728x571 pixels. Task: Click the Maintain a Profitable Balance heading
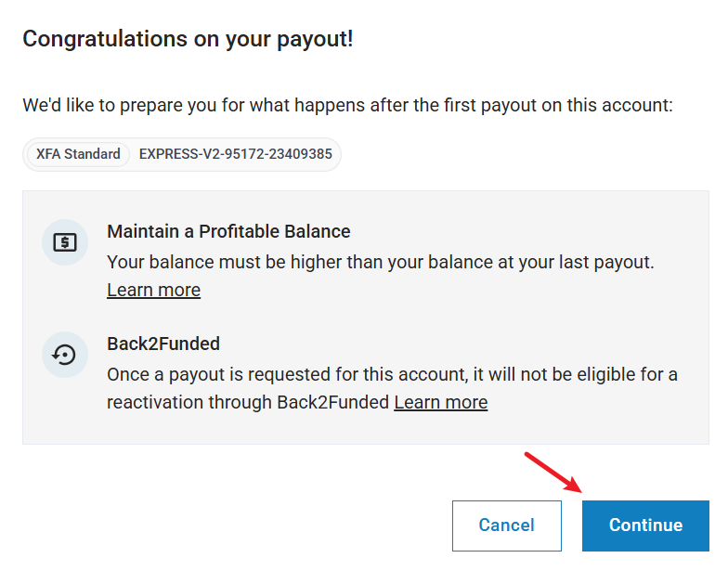click(x=228, y=231)
